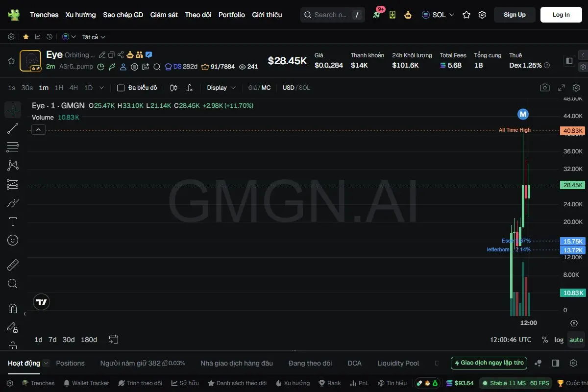This screenshot has width=588, height=392.
Task: Take a chart snapshot with the camera icon
Action: coord(545,88)
